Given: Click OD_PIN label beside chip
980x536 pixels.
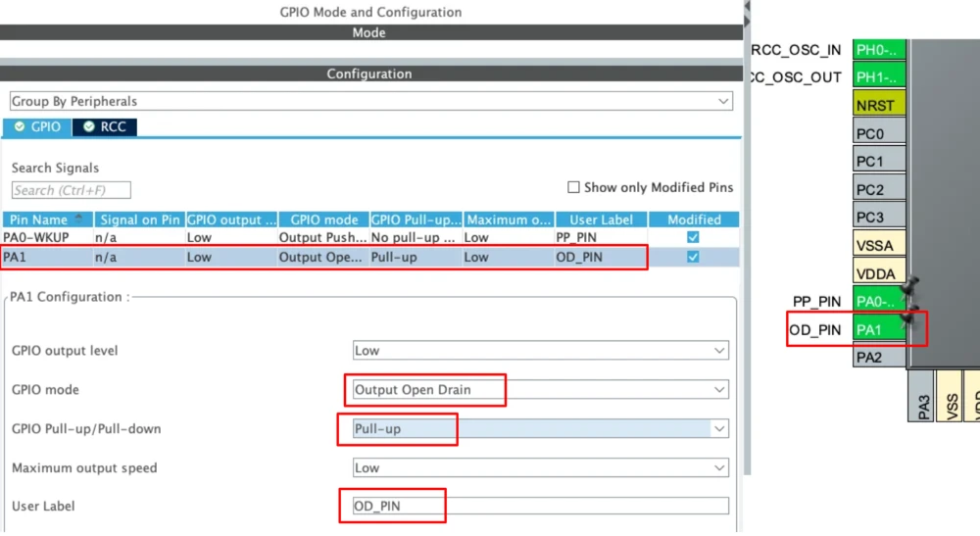Looking at the screenshot, I should click(814, 330).
